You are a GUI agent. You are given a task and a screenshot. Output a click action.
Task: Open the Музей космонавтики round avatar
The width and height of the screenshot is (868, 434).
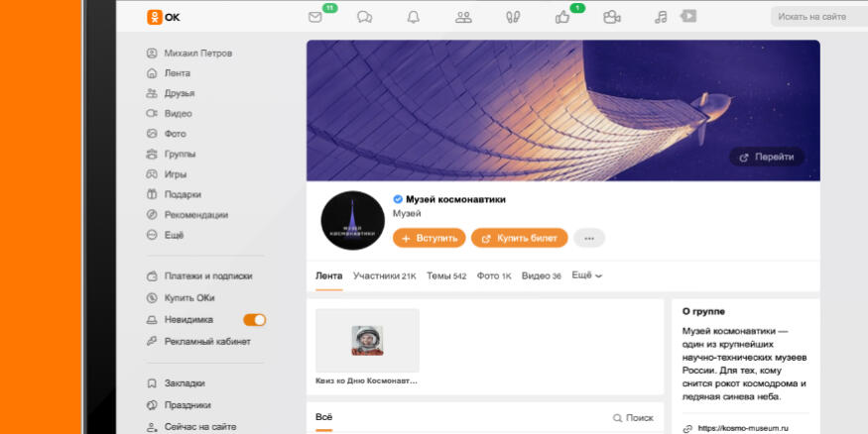pyautogui.click(x=352, y=221)
